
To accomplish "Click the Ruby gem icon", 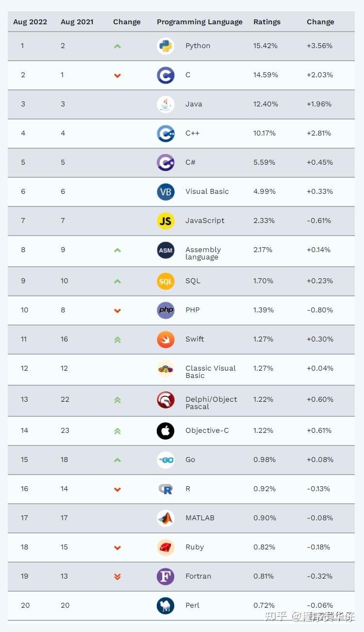I will pos(165,547).
